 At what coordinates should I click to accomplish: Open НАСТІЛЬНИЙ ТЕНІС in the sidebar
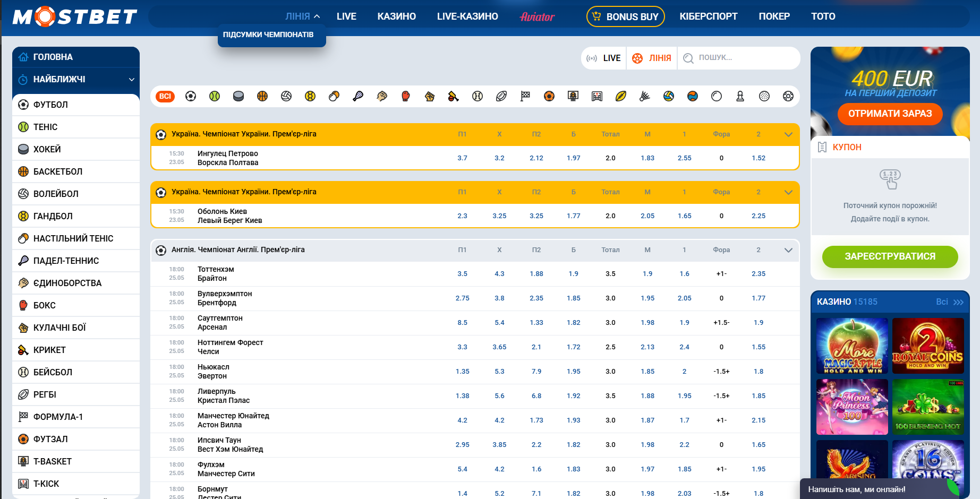(76, 238)
